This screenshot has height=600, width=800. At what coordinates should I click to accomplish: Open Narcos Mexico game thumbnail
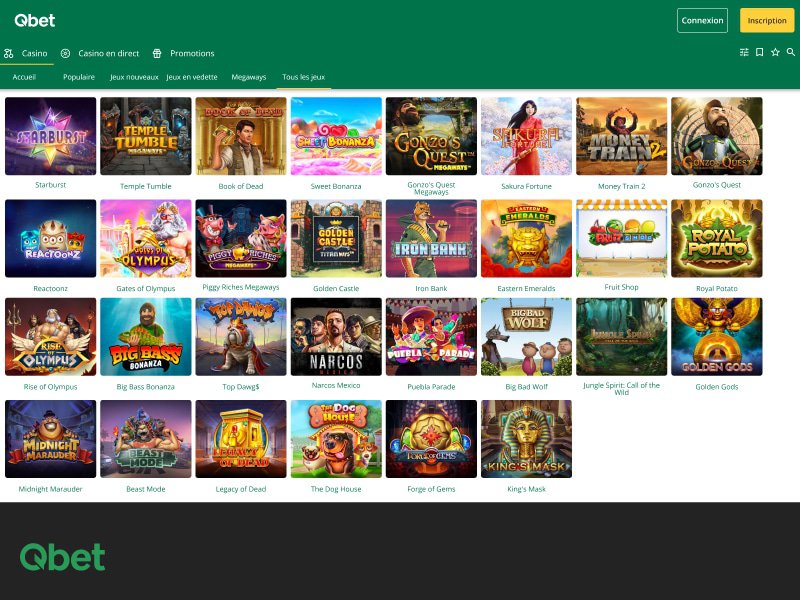point(336,337)
